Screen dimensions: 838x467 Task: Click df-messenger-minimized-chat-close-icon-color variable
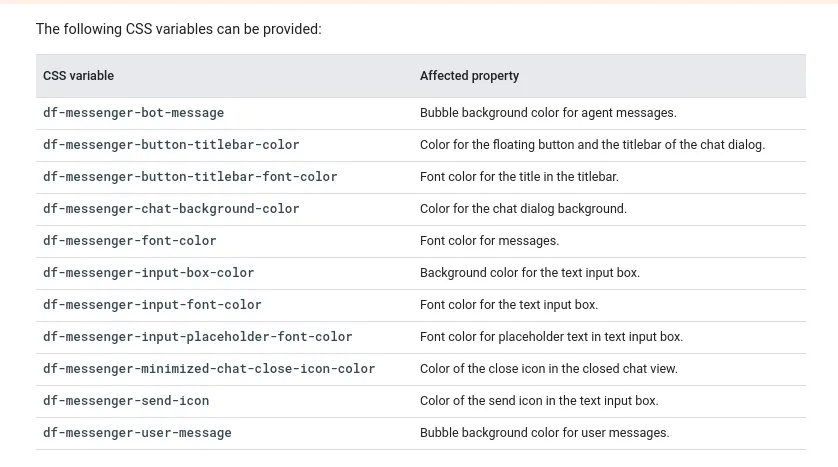(x=209, y=369)
